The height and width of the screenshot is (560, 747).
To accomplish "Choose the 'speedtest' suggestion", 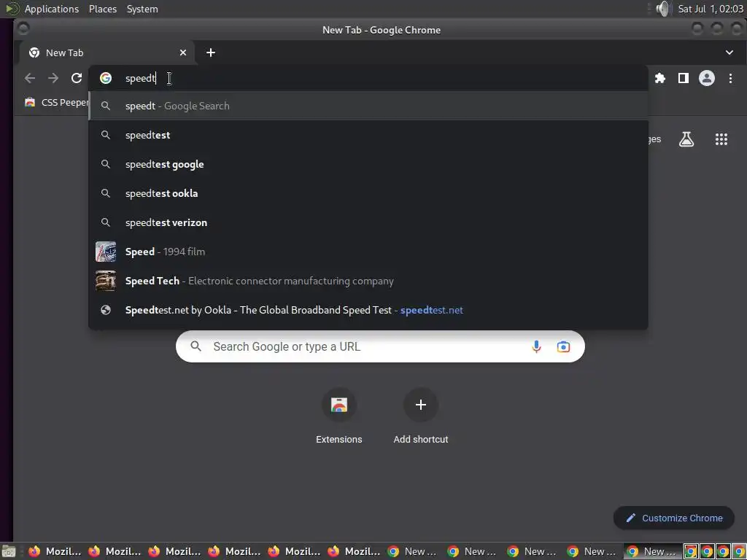I will (x=368, y=135).
